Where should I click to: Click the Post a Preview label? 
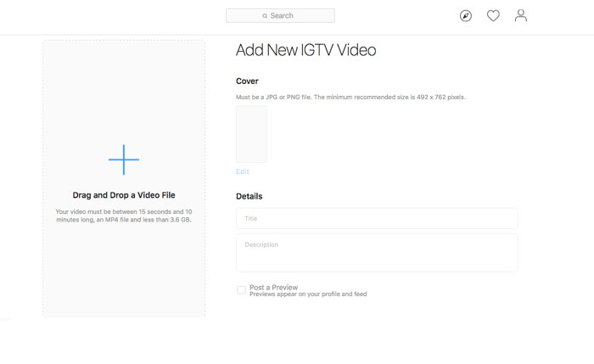click(273, 287)
